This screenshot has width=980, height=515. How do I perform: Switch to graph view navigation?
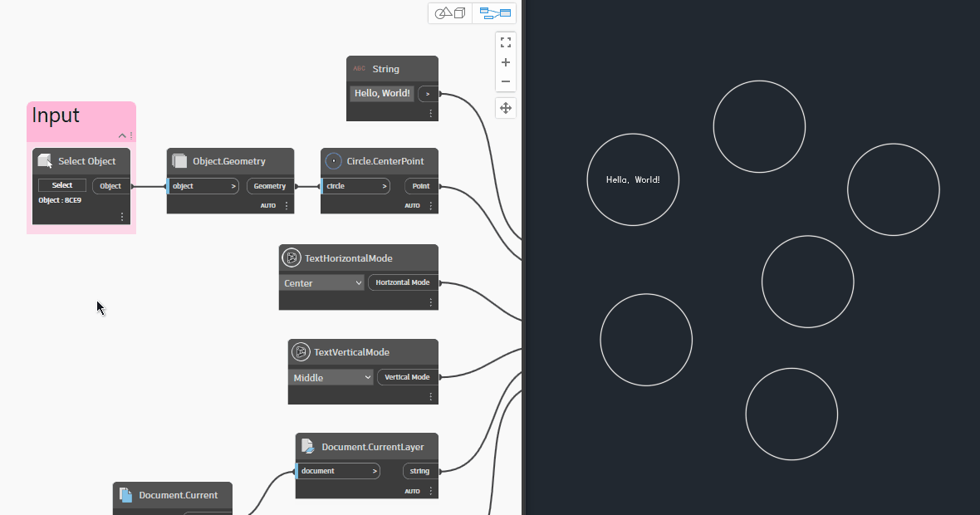495,13
